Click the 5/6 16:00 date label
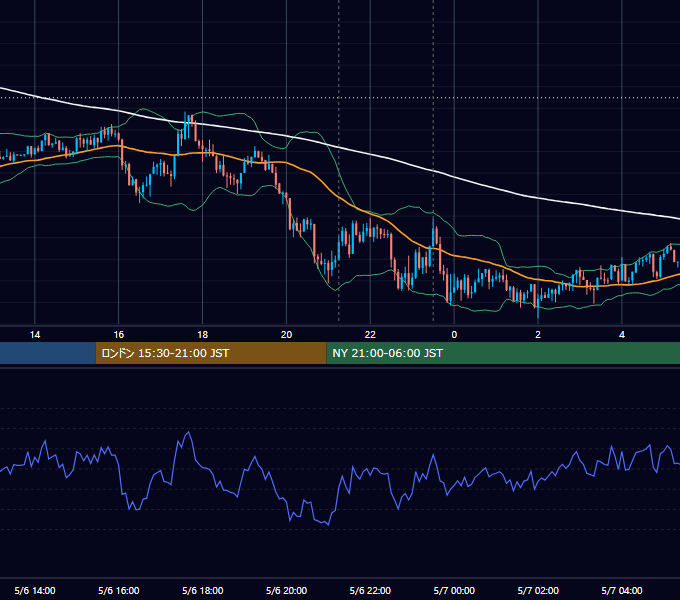This screenshot has width=680, height=600. (118, 590)
